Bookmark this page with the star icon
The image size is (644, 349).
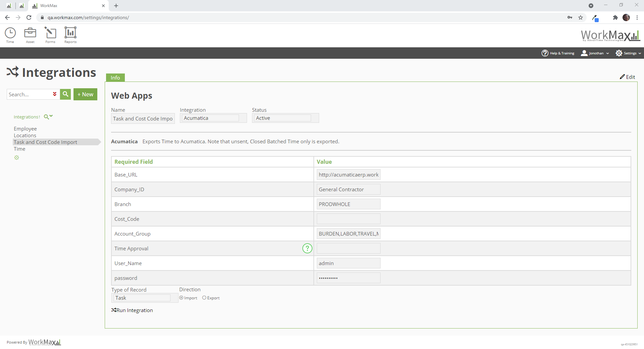[x=581, y=17]
